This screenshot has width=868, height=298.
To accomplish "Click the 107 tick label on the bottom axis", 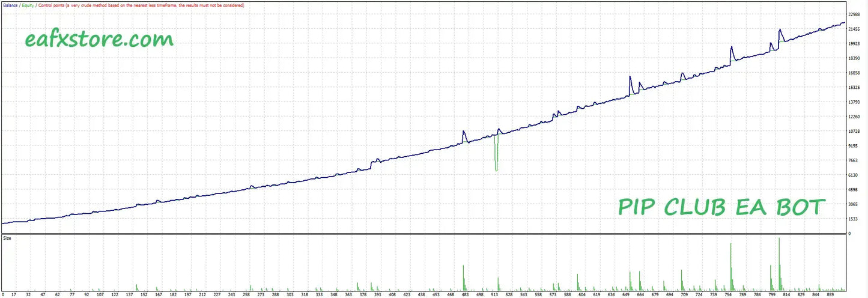I will pos(100,295).
